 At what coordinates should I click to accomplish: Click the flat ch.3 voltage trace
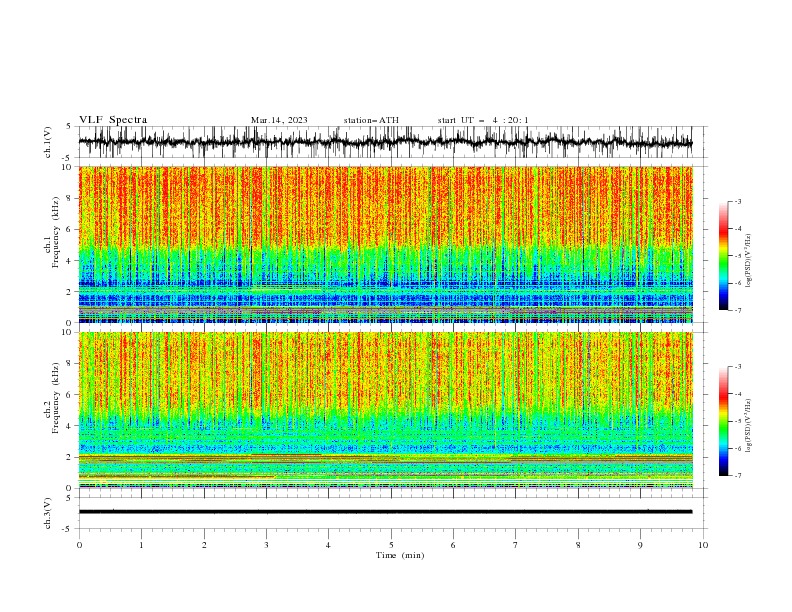click(385, 512)
